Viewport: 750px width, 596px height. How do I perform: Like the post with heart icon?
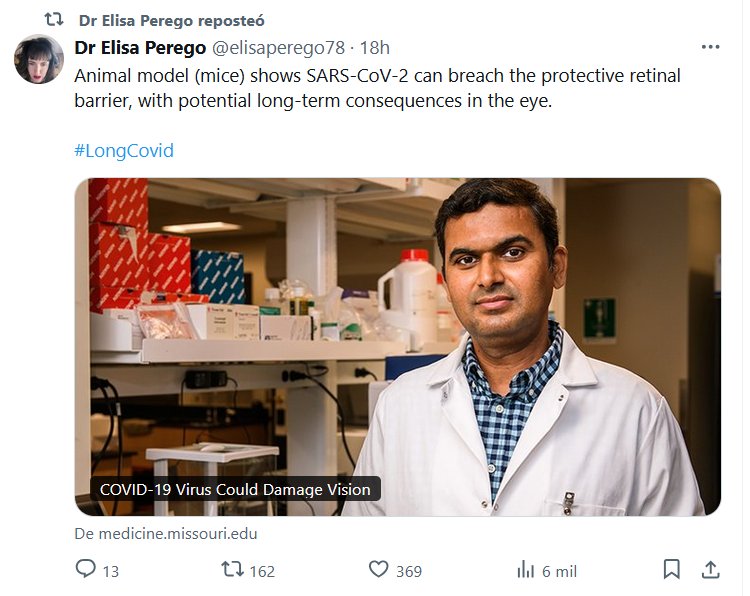[x=378, y=570]
